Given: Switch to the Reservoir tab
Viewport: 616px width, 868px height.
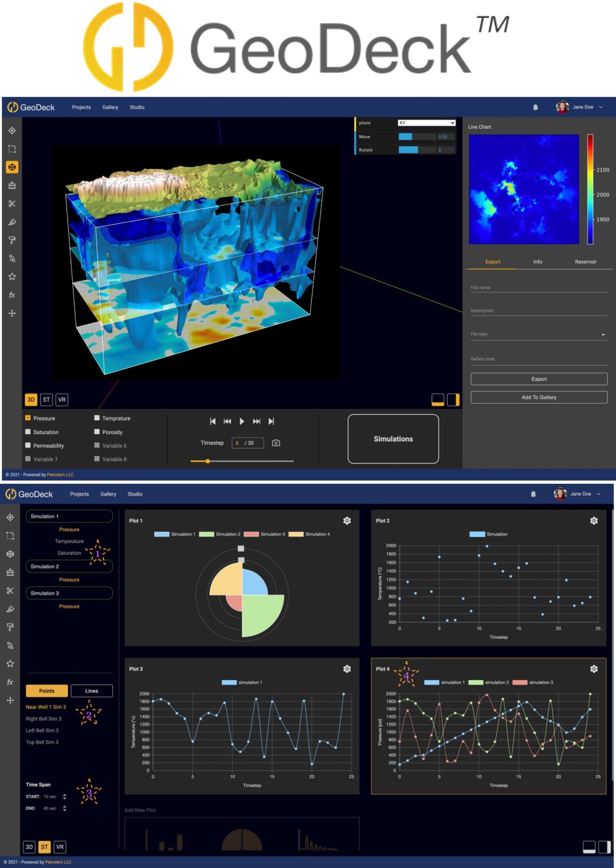Looking at the screenshot, I should click(x=585, y=262).
